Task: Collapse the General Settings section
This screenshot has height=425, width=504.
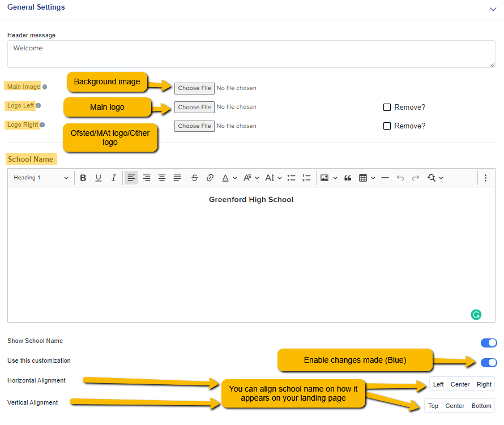Action: click(493, 9)
